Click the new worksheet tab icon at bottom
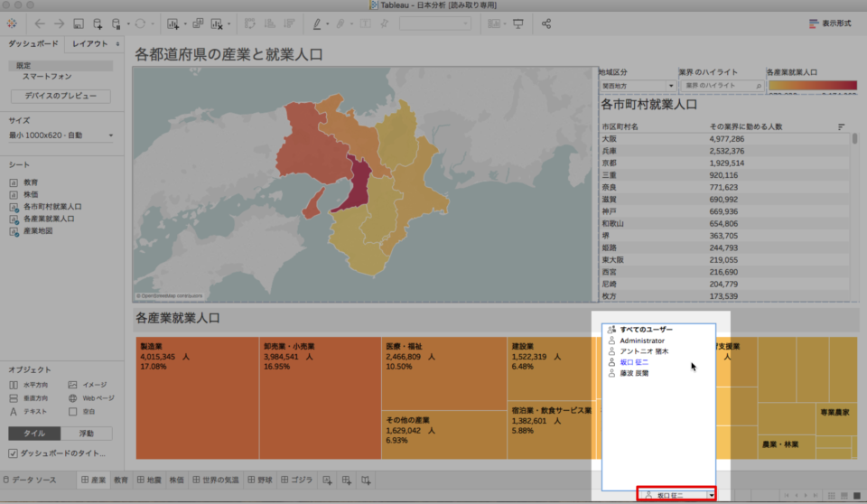 point(327,481)
